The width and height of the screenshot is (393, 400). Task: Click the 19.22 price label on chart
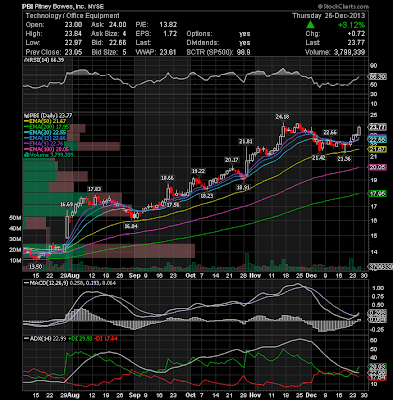tap(198, 171)
